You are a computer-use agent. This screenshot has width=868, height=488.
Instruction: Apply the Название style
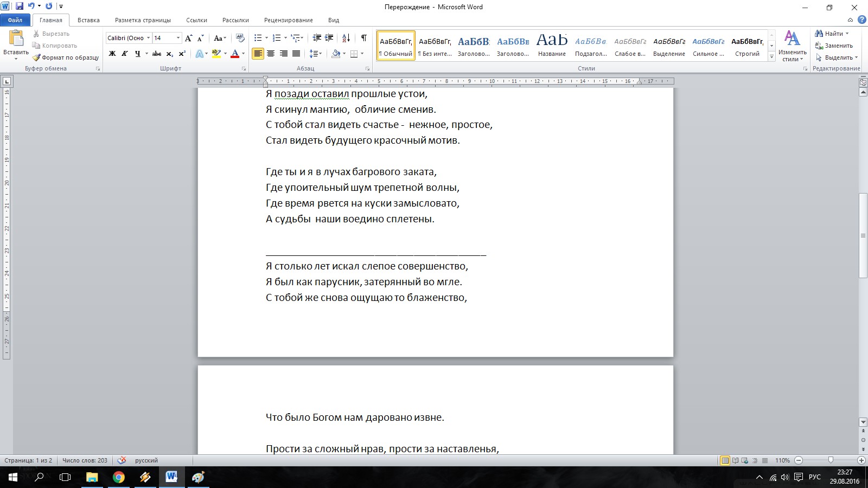point(552,46)
